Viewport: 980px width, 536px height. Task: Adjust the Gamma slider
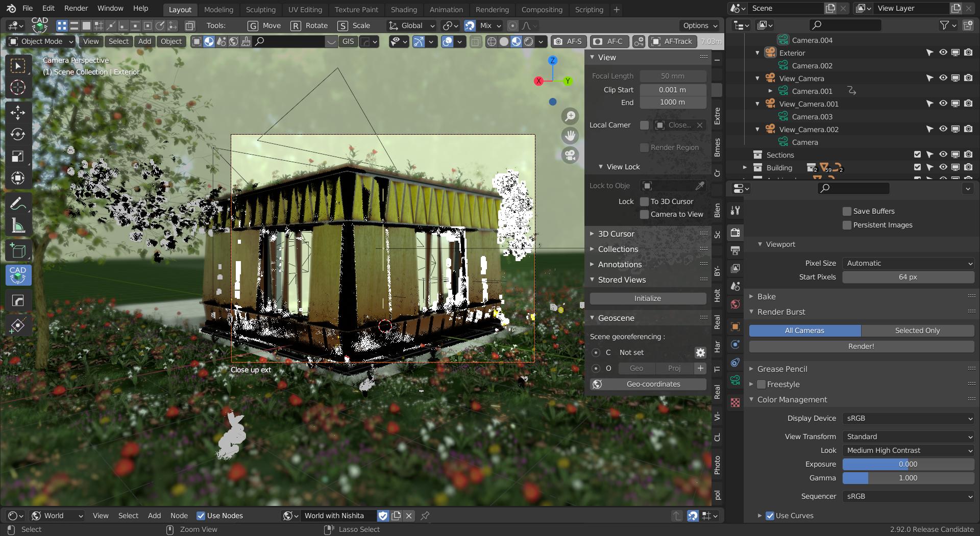tap(909, 478)
